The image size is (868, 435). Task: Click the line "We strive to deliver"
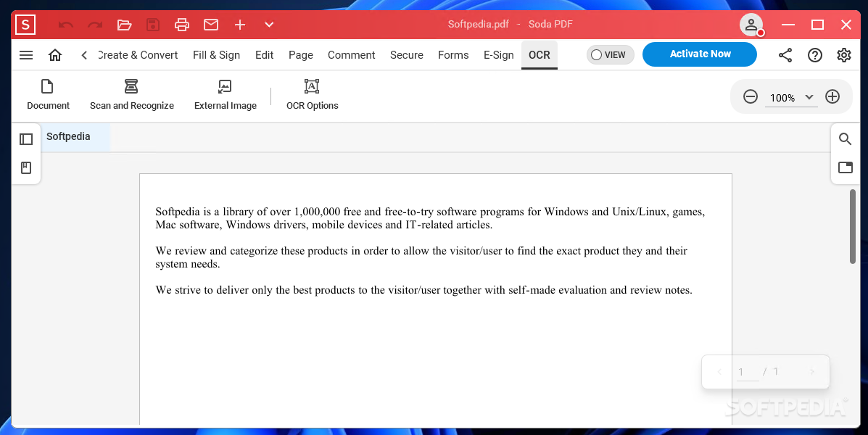pos(424,290)
